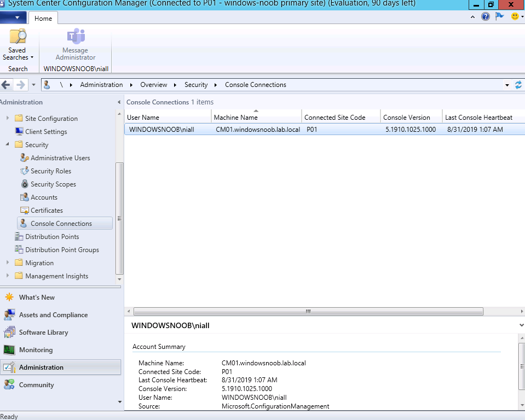This screenshot has width=525, height=420.
Task: Click the Microsoft.ConfigurationManagement source value
Action: pos(275,406)
